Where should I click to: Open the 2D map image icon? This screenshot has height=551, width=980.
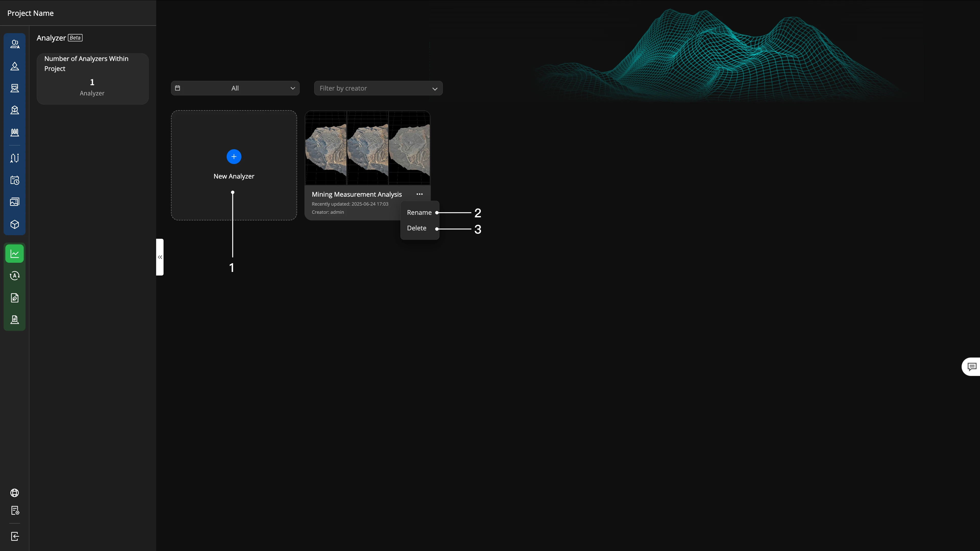[15, 88]
